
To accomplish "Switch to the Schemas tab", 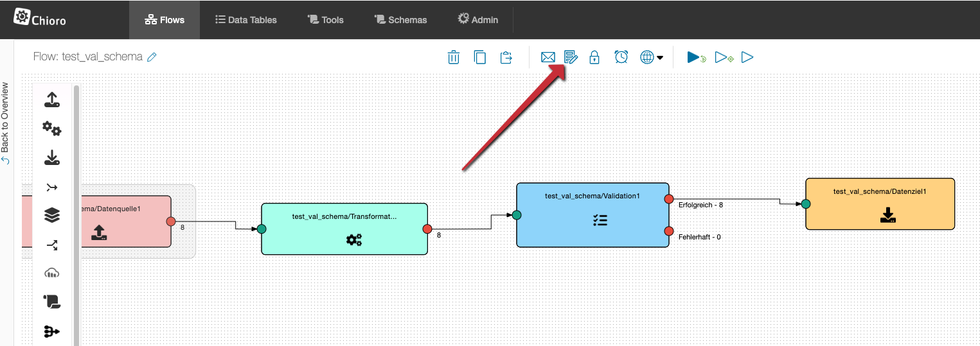I will [400, 20].
